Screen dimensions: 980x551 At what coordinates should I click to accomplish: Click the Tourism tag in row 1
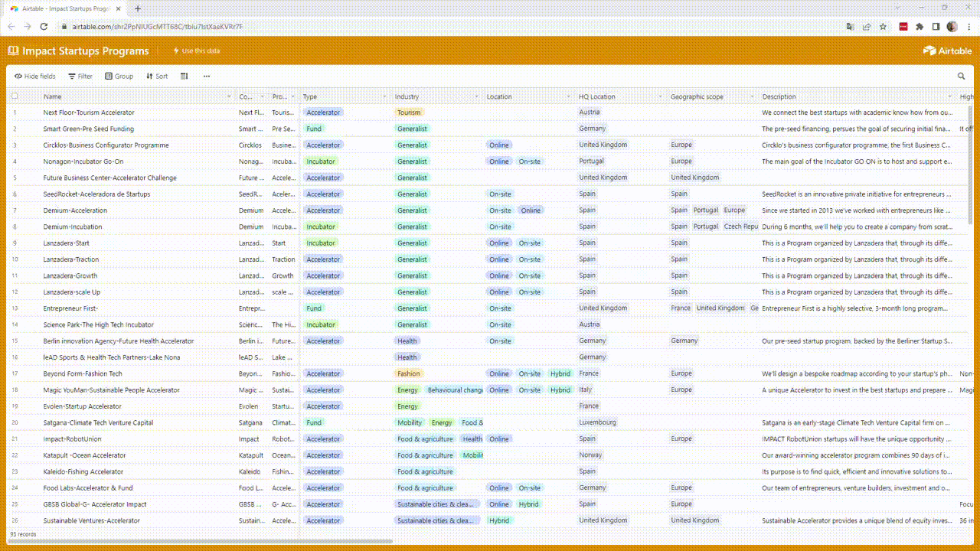click(409, 112)
